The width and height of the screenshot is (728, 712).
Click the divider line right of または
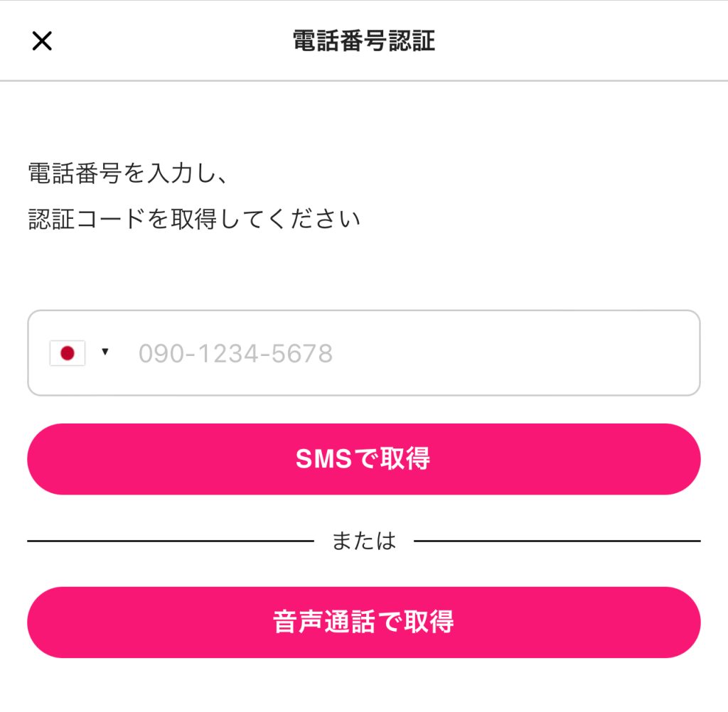pos(557,541)
